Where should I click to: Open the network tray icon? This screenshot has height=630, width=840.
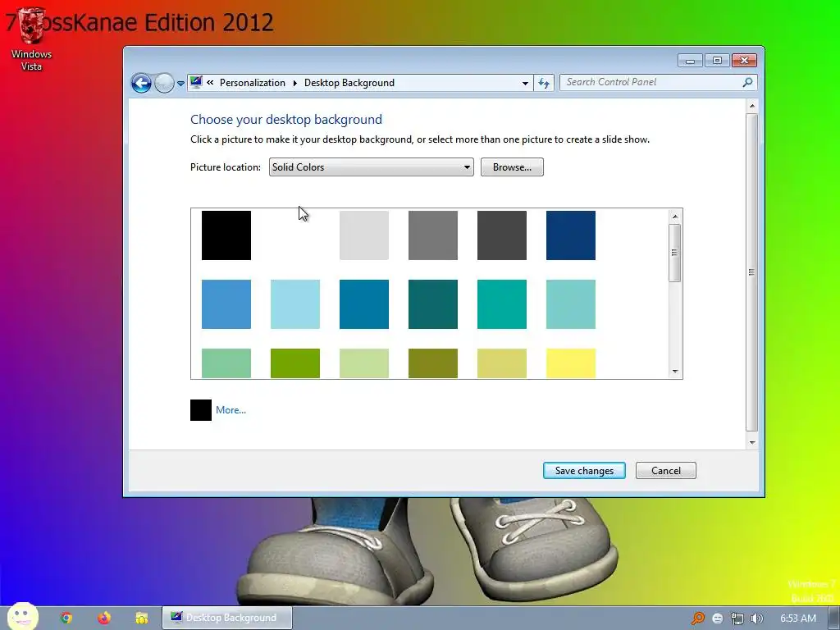coord(737,619)
